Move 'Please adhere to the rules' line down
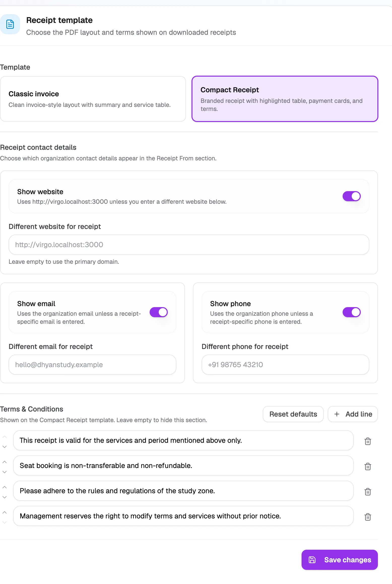This screenshot has height=584, width=392. click(5, 497)
